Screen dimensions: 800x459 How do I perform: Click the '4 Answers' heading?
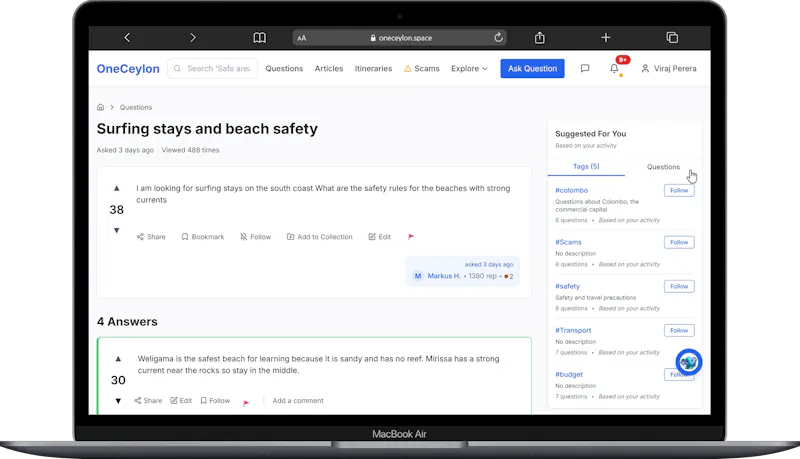pos(127,322)
